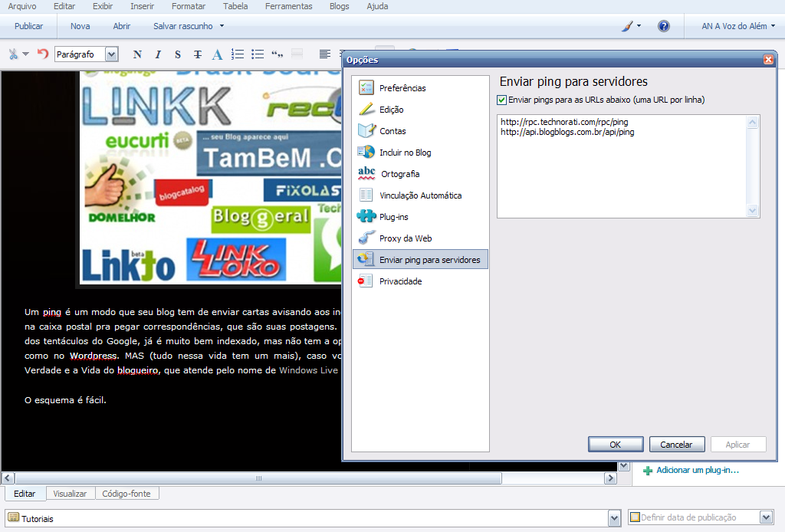This screenshot has height=532, width=785.
Task: Click the Nova button
Action: pyautogui.click(x=80, y=26)
